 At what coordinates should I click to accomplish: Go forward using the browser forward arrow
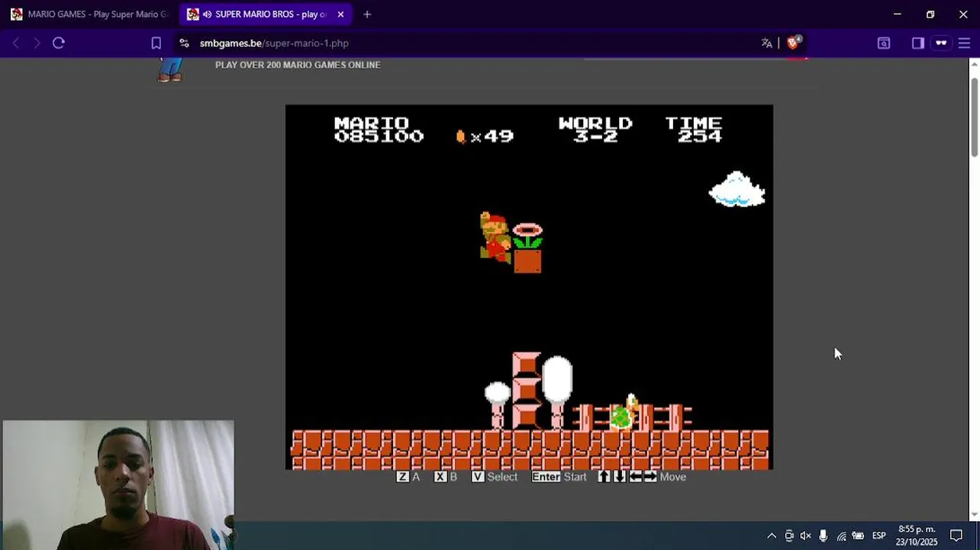(x=37, y=44)
